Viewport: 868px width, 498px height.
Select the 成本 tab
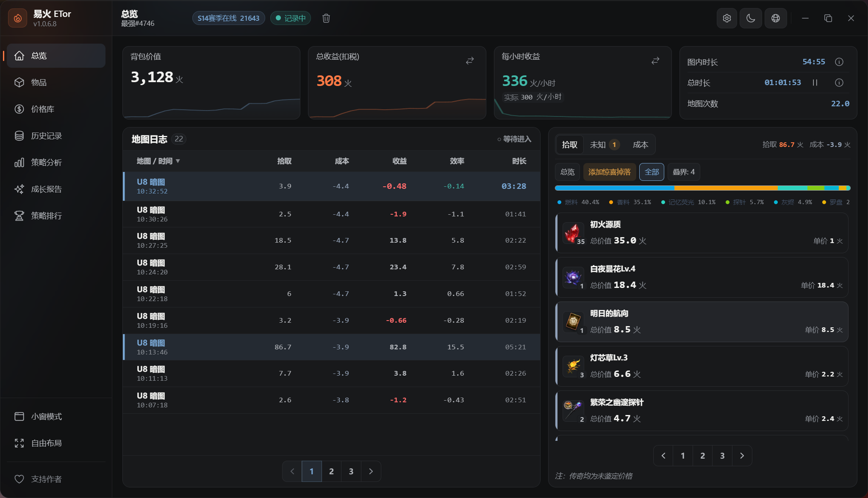click(x=640, y=145)
